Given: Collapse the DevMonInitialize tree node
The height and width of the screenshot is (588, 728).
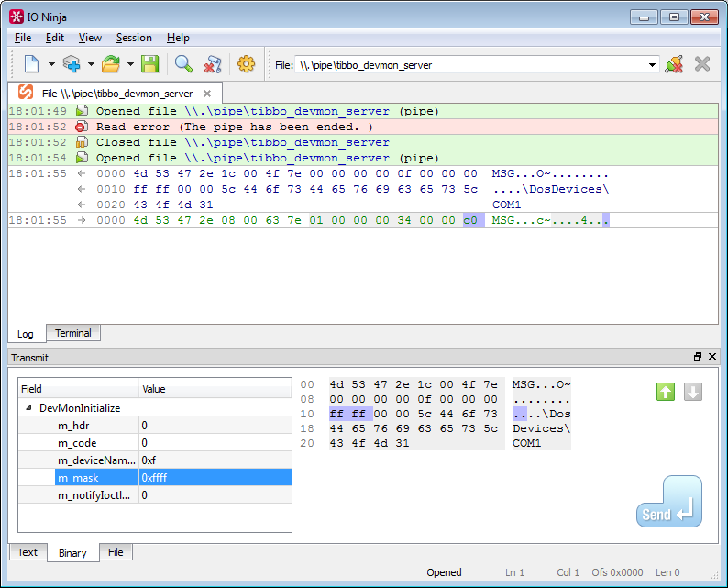Looking at the screenshot, I should 28,408.
